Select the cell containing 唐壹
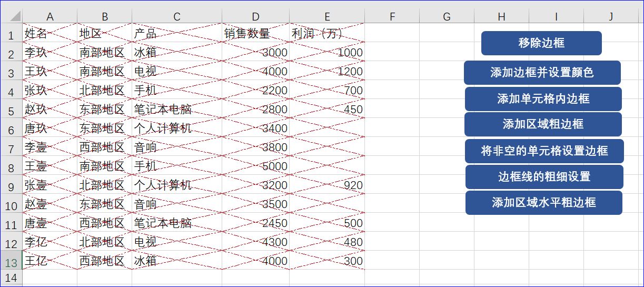This screenshot has height=287, width=644. point(50,223)
